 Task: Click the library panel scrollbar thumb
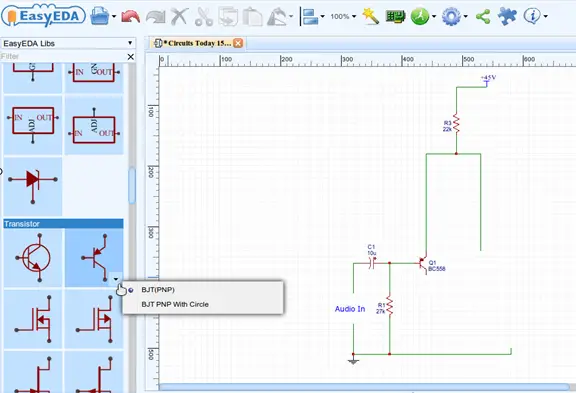(x=132, y=185)
